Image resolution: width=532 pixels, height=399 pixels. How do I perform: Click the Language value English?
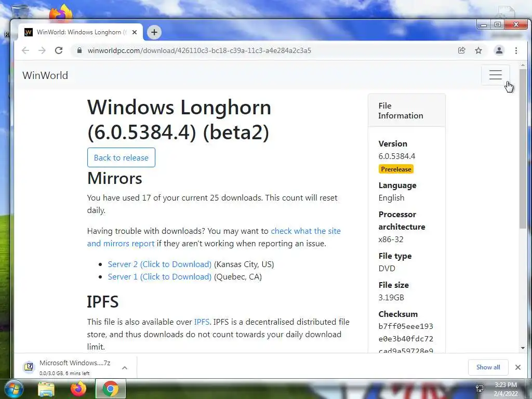391,198
